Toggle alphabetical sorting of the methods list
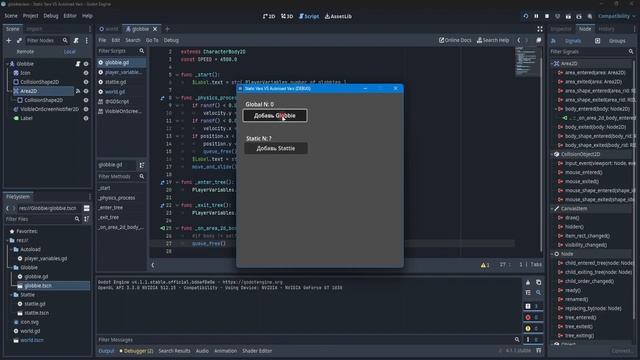The width and height of the screenshot is (640, 360). click(142, 165)
